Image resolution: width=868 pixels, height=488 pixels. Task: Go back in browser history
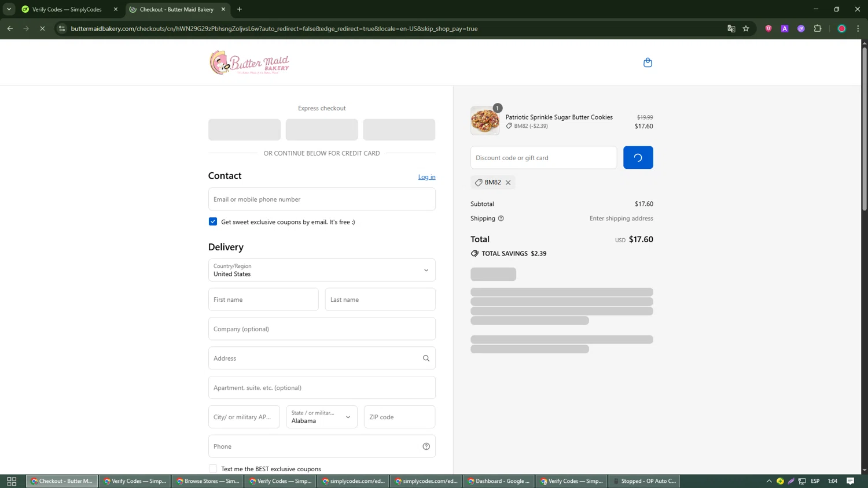(10, 28)
